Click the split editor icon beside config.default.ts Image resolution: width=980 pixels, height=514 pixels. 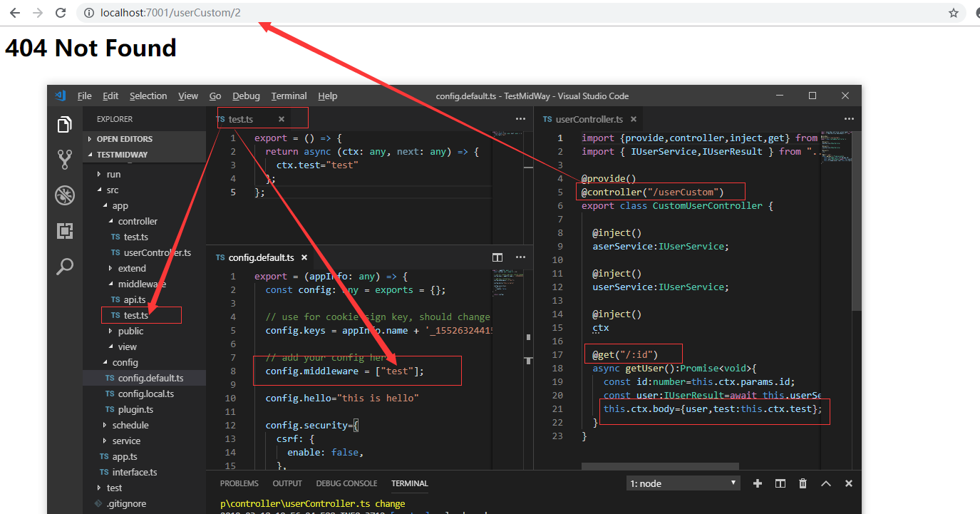[x=497, y=257]
